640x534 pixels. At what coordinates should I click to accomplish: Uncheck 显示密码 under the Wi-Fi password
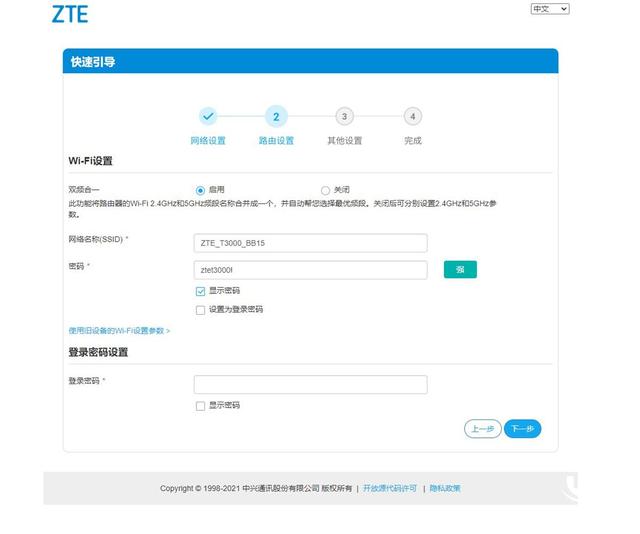click(200, 291)
